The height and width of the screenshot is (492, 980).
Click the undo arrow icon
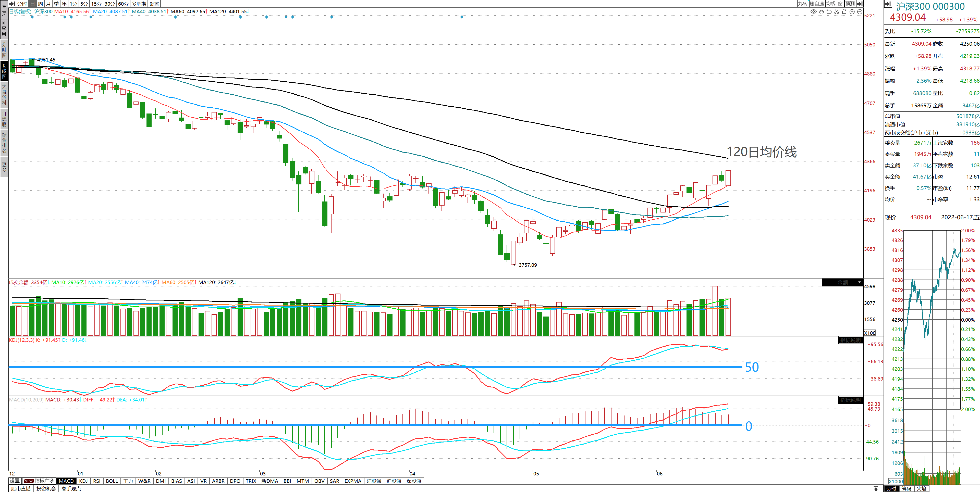(829, 11)
